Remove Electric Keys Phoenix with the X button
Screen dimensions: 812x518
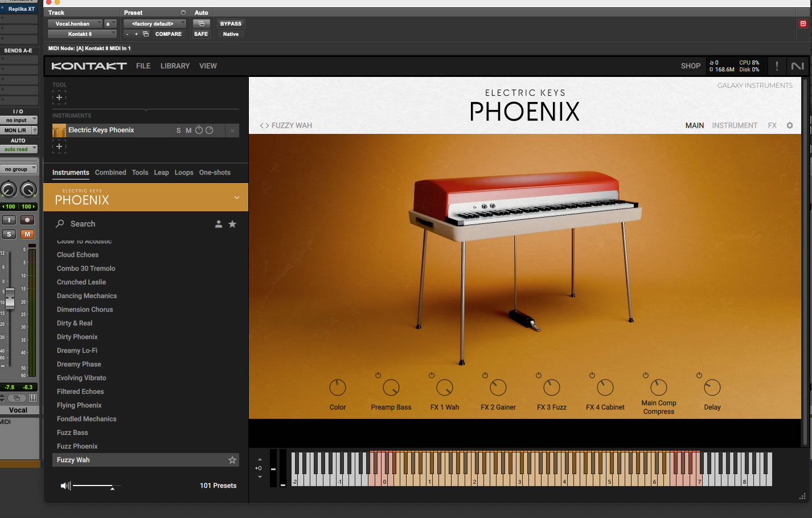pyautogui.click(x=232, y=130)
